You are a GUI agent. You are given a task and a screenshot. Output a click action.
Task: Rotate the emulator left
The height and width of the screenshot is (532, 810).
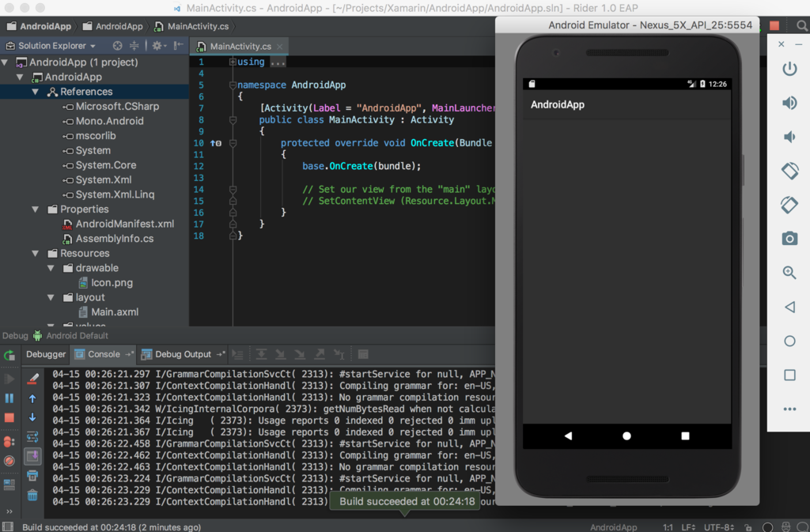click(x=789, y=171)
